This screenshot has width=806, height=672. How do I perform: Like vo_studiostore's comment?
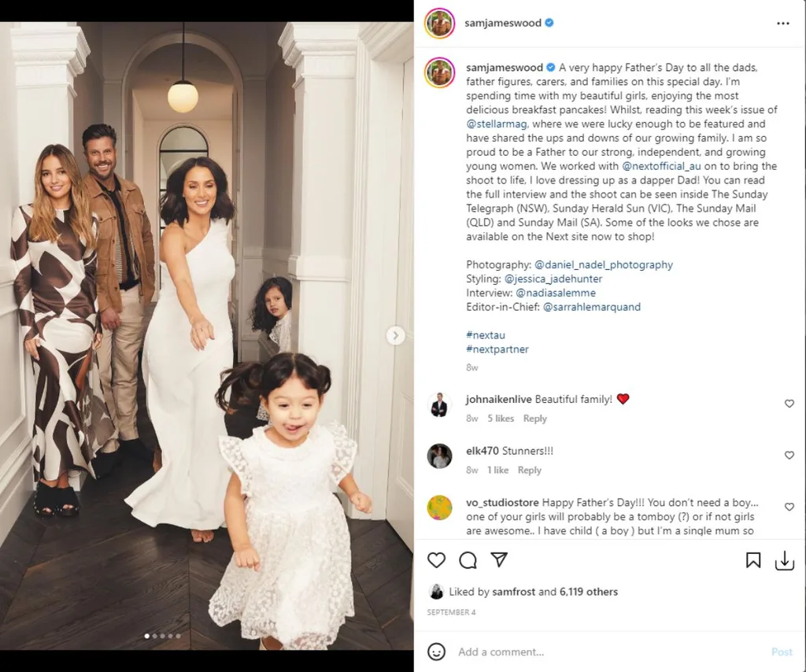pyautogui.click(x=789, y=507)
